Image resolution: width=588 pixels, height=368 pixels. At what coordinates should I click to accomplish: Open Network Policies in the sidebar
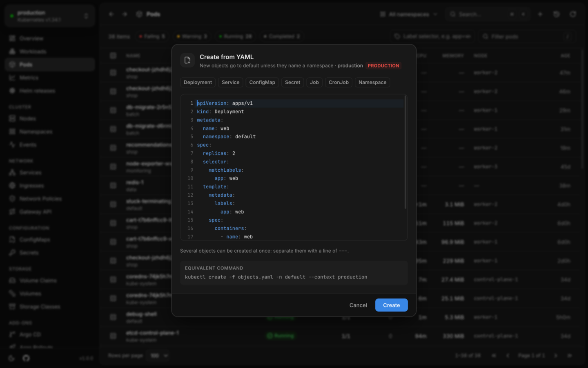tap(50, 199)
